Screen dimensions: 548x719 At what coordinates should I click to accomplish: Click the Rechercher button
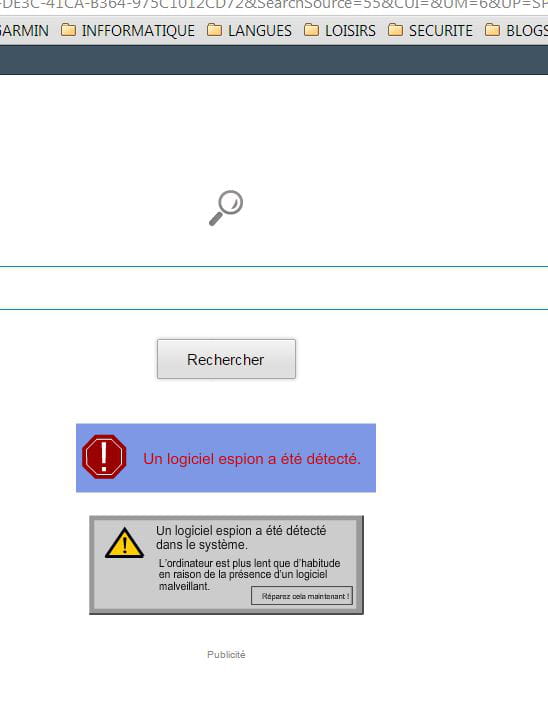[x=226, y=359]
